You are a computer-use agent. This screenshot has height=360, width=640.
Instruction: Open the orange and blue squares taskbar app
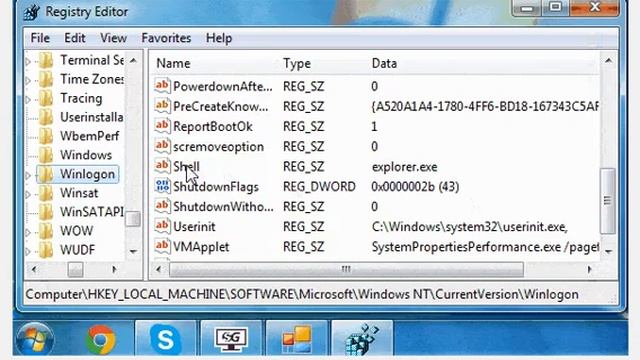[296, 338]
